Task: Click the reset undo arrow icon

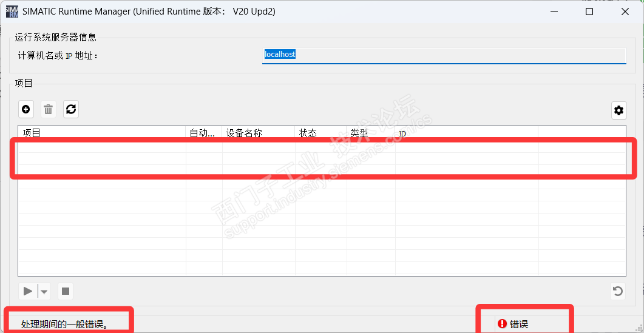Action: (x=618, y=292)
